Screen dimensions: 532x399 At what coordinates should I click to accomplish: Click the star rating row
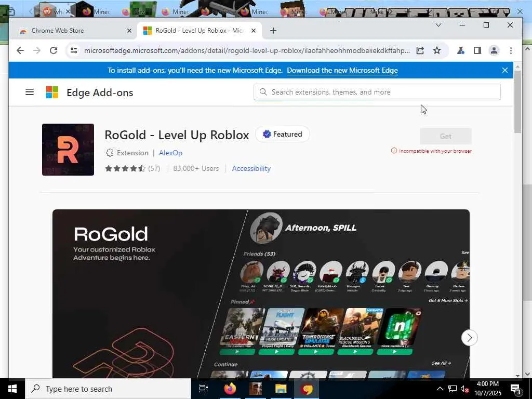[125, 168]
